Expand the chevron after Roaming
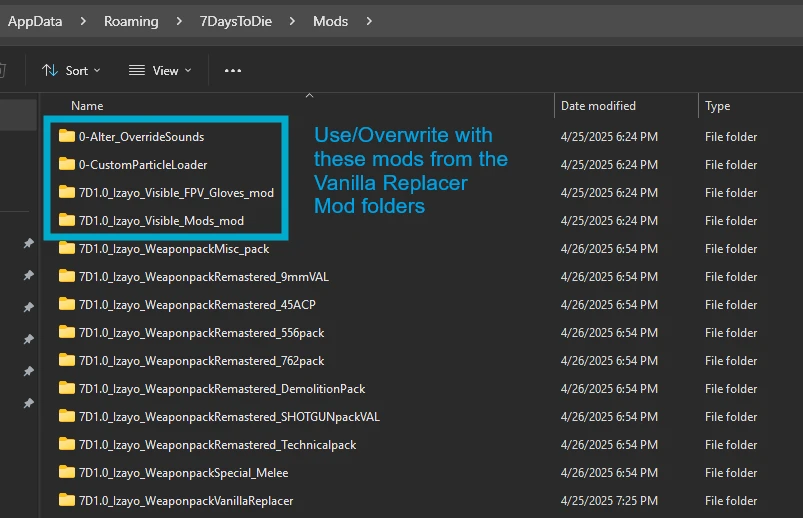This screenshot has height=518, width=803. point(179,22)
